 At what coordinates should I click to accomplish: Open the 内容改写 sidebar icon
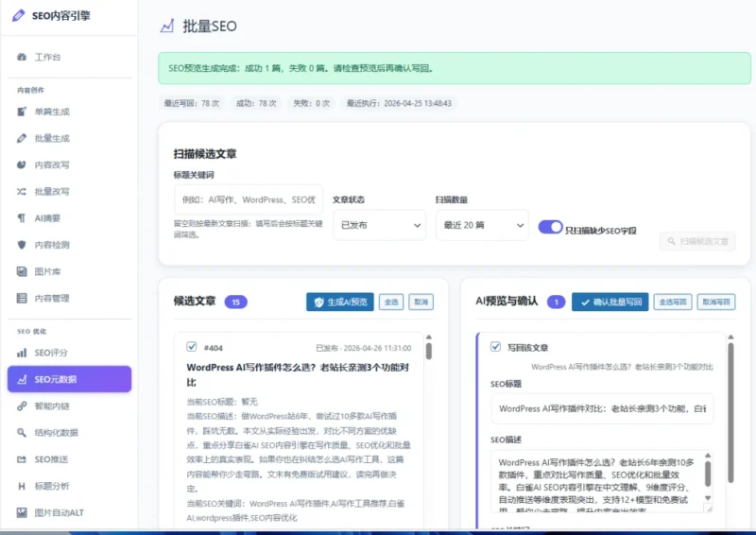pyautogui.click(x=22, y=165)
